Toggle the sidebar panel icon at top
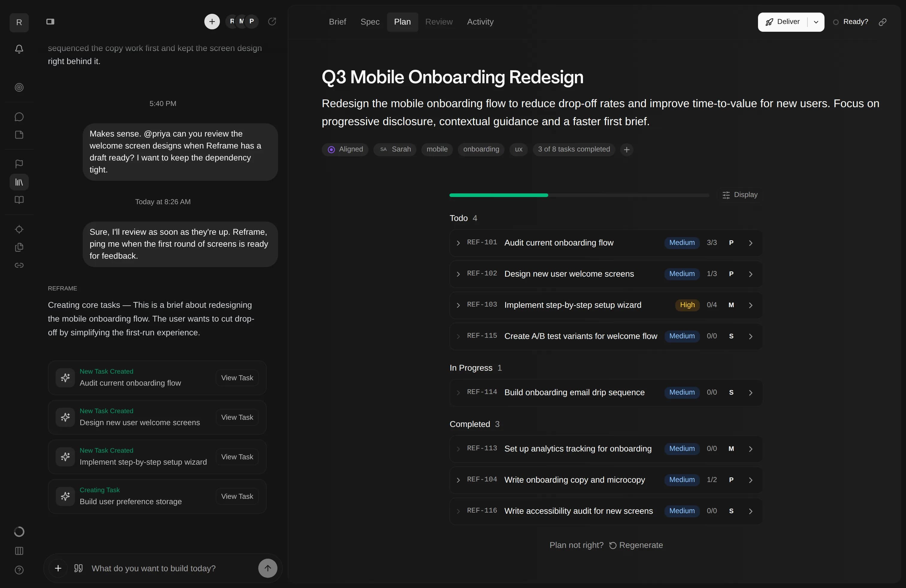This screenshot has height=588, width=906. [x=50, y=22]
